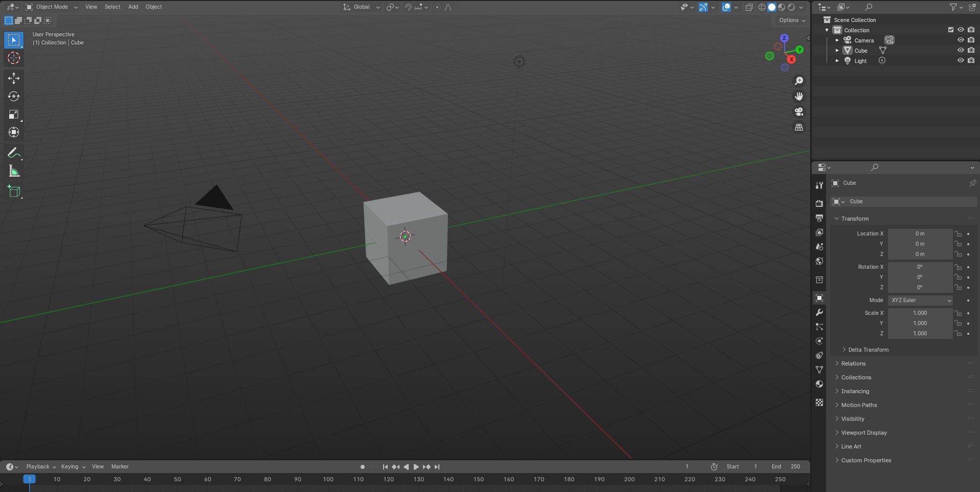Screen dimensions: 980x492
Task: Open the Scene properties tab
Action: 819,246
